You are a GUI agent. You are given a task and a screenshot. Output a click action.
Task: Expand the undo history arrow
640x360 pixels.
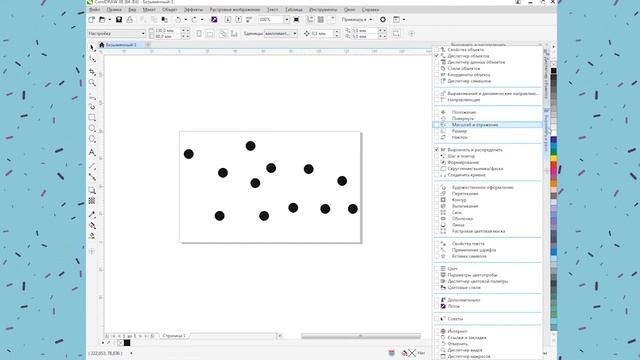coord(185,20)
